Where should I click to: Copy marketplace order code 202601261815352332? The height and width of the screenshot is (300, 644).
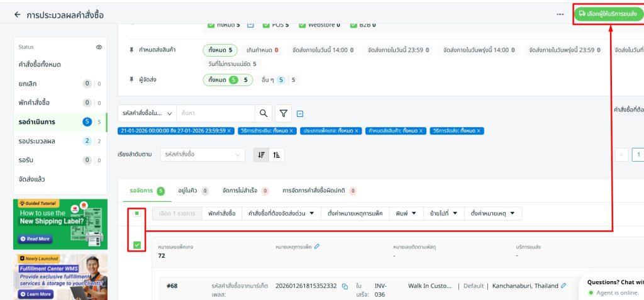click(x=345, y=286)
